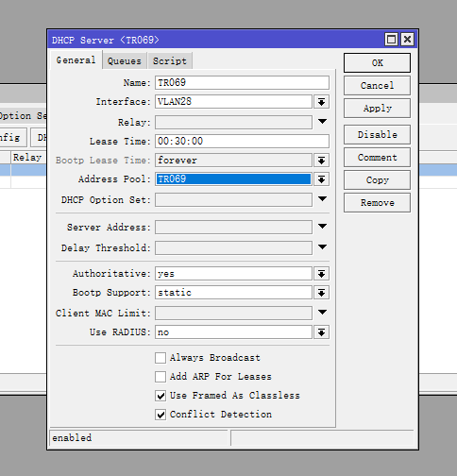This screenshot has height=476, width=457.
Task: Open the Interface dropdown list
Action: pyautogui.click(x=321, y=102)
